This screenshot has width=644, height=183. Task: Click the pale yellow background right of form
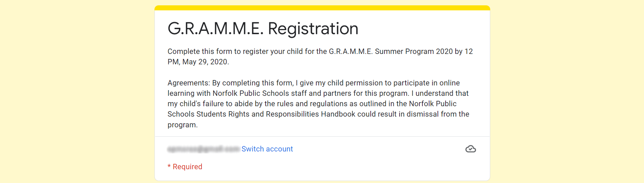coord(567,91)
